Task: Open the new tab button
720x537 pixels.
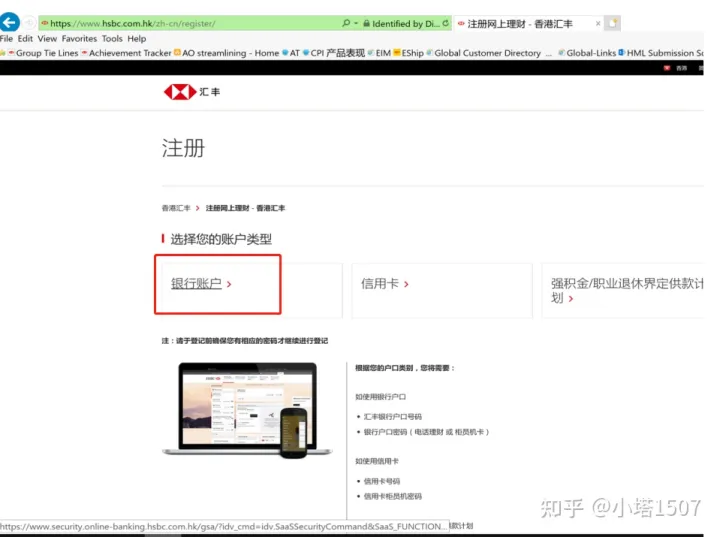Action: pos(613,23)
